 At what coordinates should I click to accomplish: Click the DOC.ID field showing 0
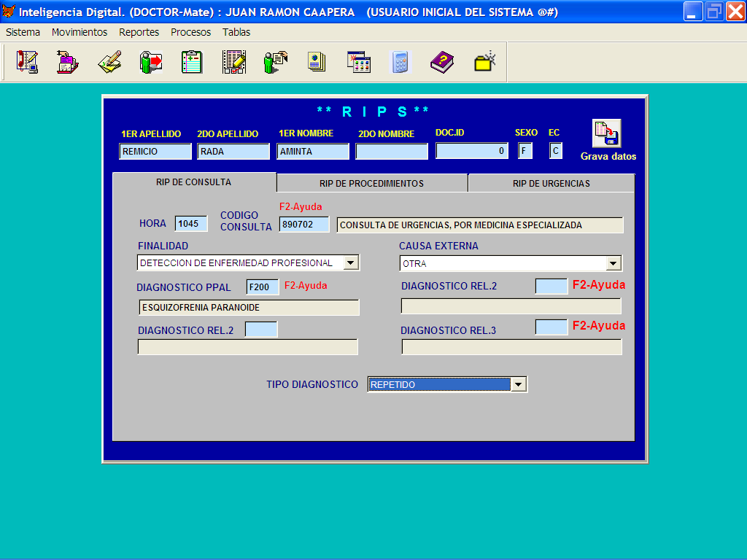click(472, 151)
